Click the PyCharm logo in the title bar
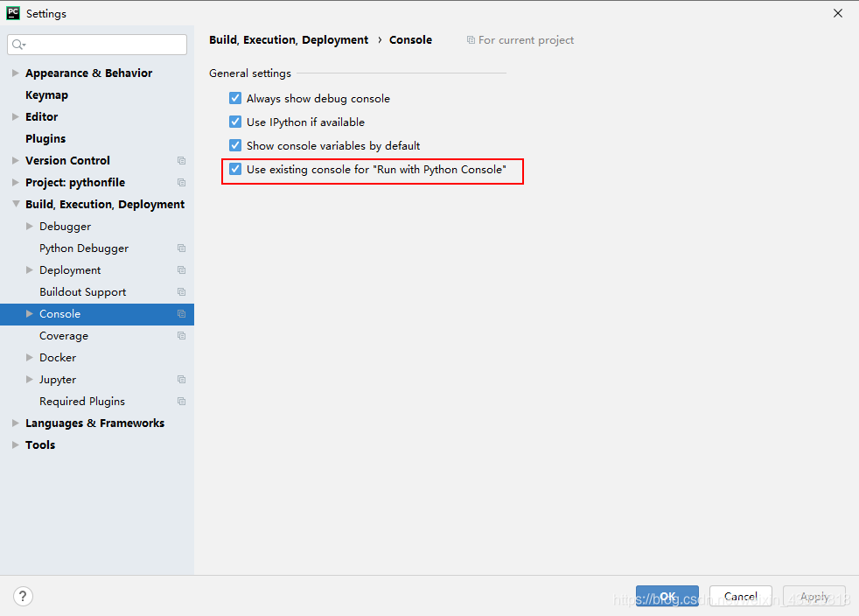 [x=13, y=13]
